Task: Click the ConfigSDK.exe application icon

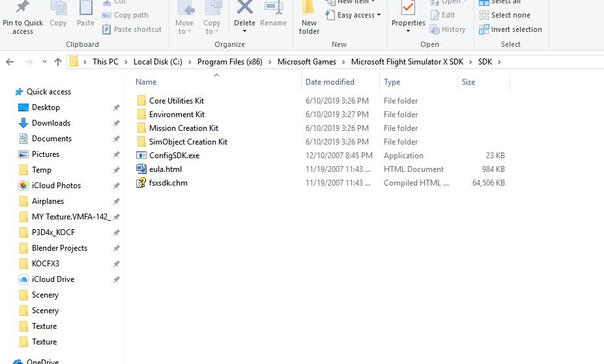Action: tap(141, 156)
